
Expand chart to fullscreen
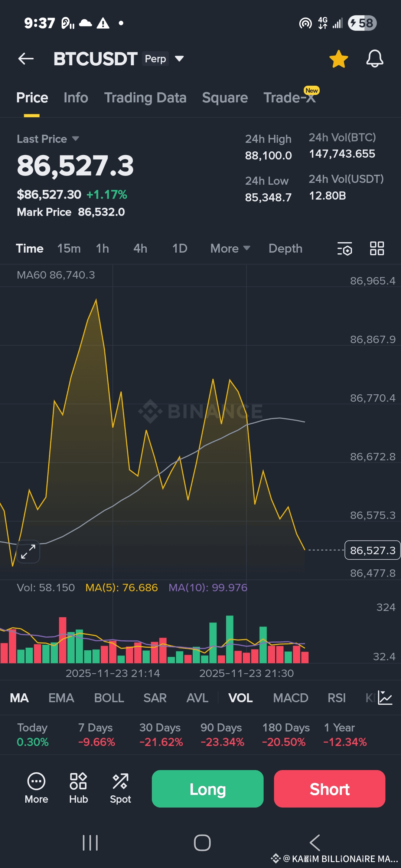(28, 551)
